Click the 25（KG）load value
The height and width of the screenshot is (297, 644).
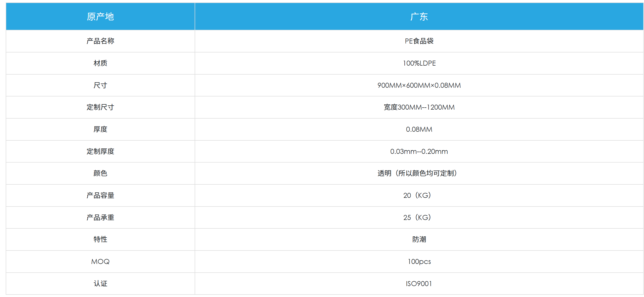[417, 217]
